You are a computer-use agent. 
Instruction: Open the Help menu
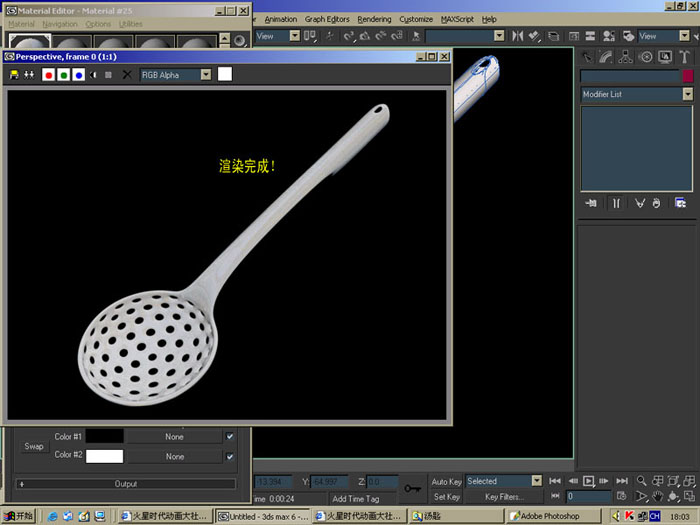pyautogui.click(x=489, y=19)
